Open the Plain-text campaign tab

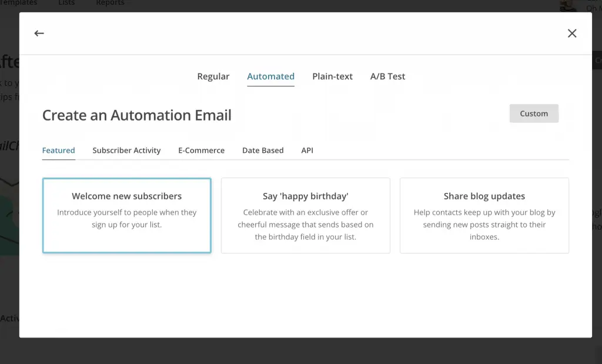tap(332, 76)
